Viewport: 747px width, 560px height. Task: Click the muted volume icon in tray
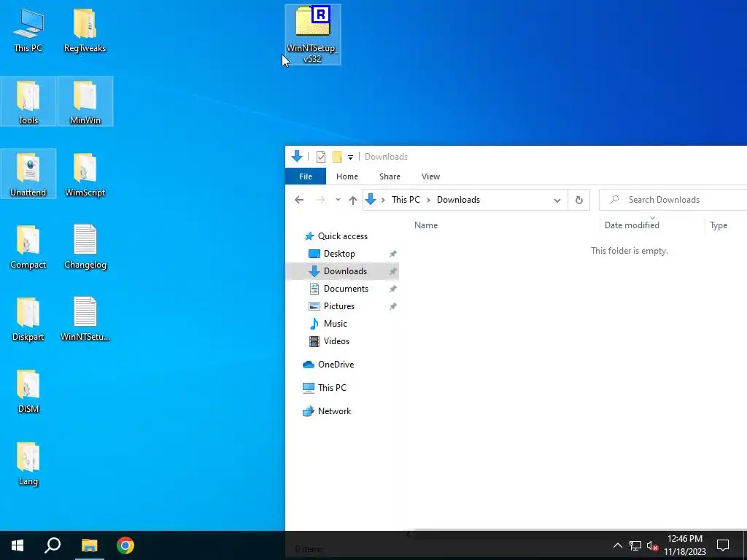click(652, 545)
